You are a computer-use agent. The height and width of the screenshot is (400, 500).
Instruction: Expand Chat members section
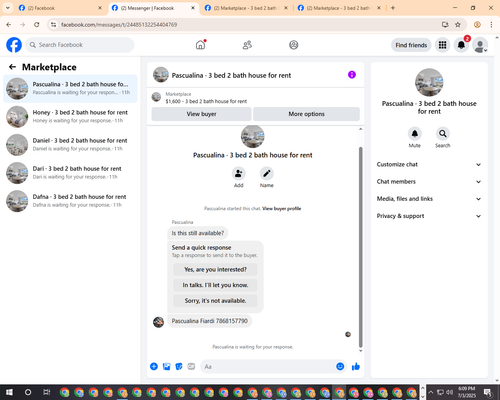429,182
